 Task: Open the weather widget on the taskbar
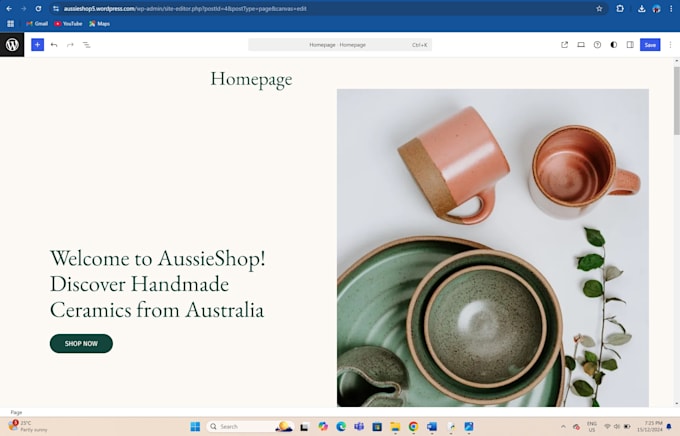[x=27, y=426]
